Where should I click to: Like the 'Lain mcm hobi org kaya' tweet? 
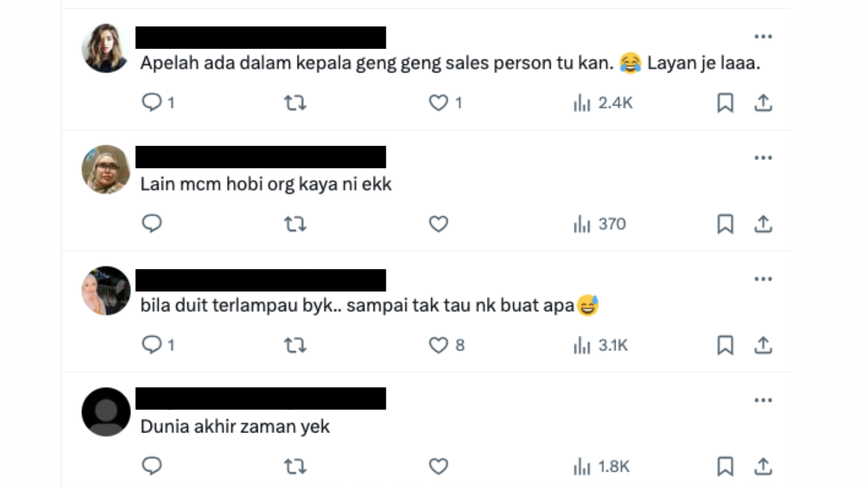coord(439,224)
